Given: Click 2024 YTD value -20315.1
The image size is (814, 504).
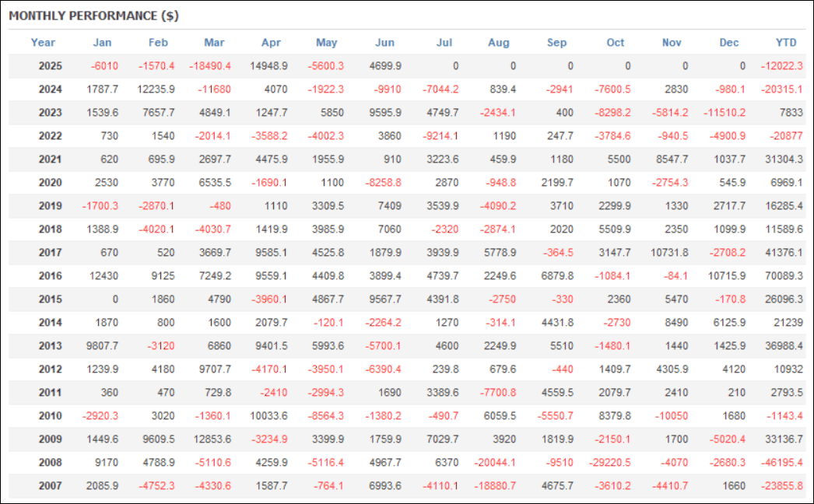Looking at the screenshot, I should [x=781, y=89].
